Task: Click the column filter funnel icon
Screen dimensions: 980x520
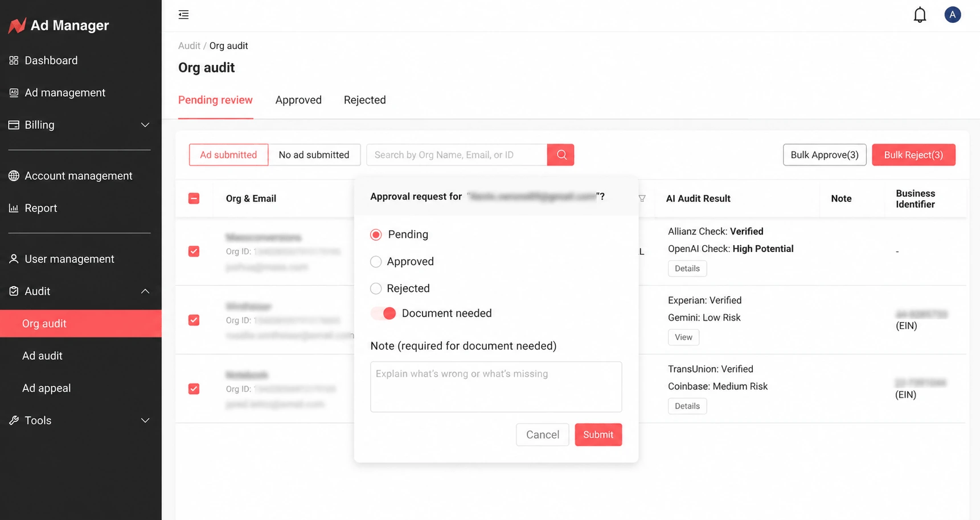Action: (x=642, y=199)
